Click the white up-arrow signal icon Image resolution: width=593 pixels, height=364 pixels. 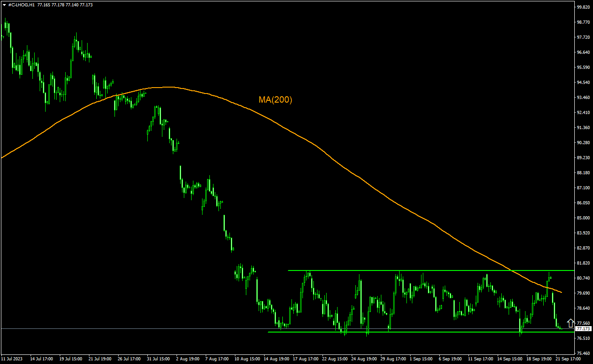[570, 323]
